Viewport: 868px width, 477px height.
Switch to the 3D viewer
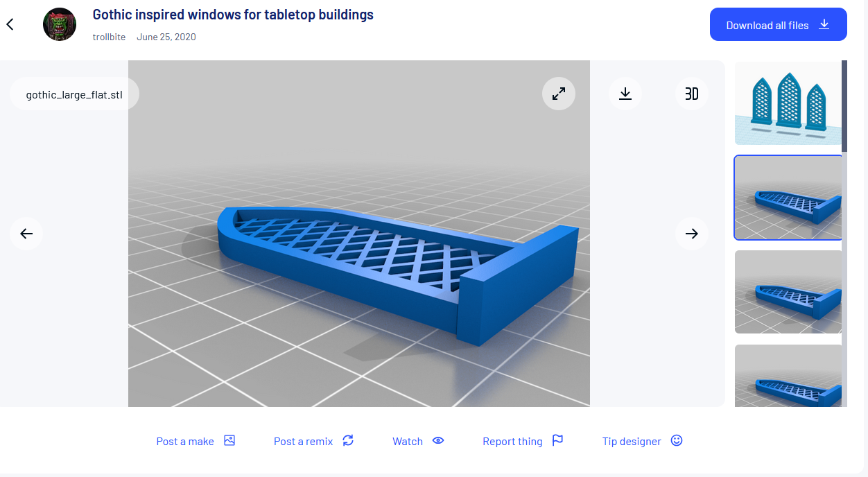pos(692,94)
